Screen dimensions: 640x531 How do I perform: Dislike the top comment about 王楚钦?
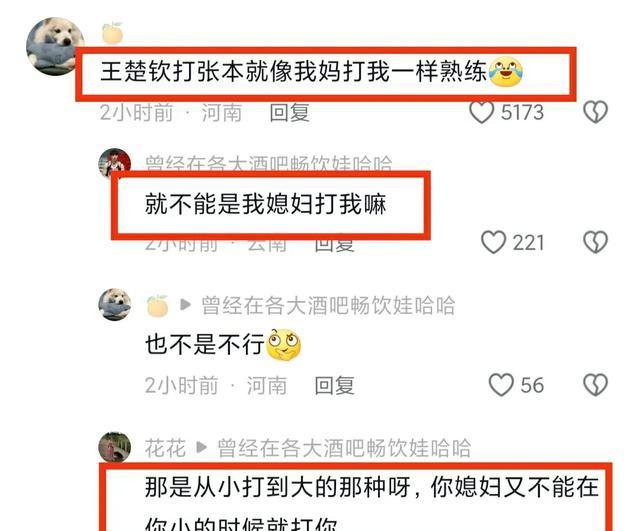pos(596,112)
